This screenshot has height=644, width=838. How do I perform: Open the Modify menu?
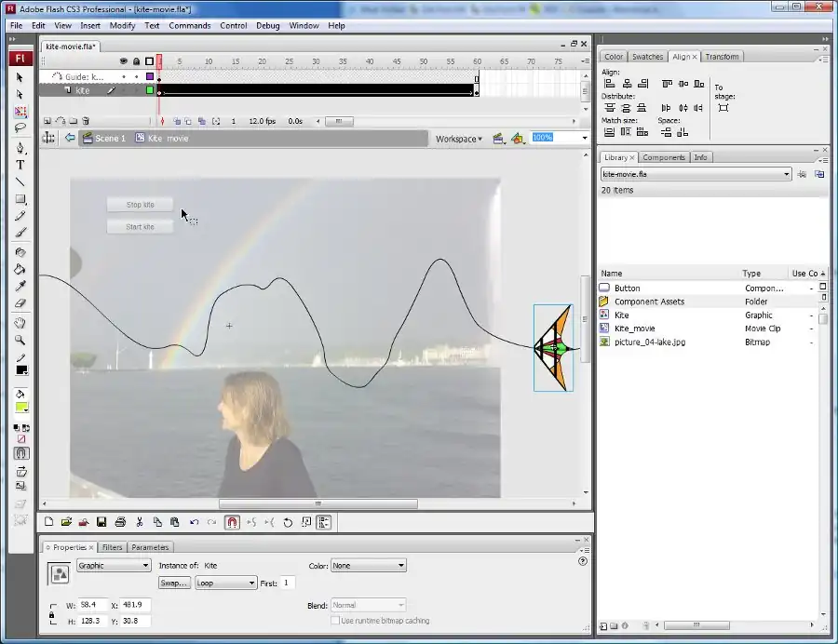(x=122, y=26)
